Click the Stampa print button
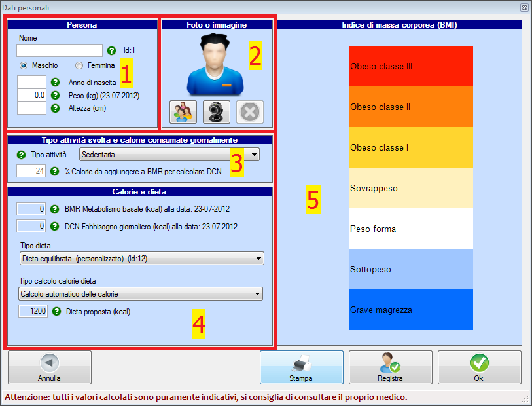Image resolution: width=532 pixels, height=406 pixels. coord(301,367)
